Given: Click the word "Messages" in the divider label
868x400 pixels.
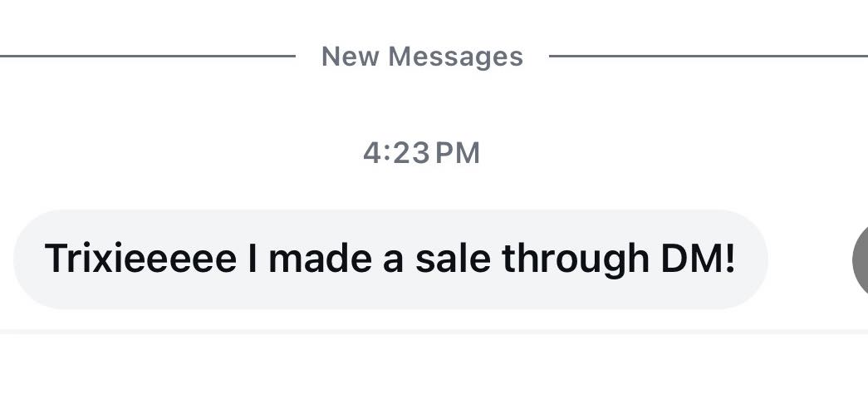Looking at the screenshot, I should pyautogui.click(x=455, y=57).
